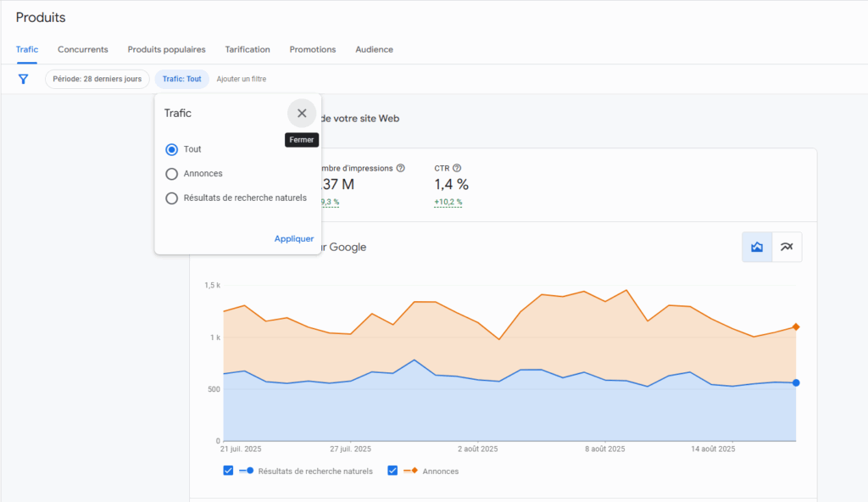868x502 pixels.
Task: Open the Trafic: Tout filter chip
Action: [181, 79]
